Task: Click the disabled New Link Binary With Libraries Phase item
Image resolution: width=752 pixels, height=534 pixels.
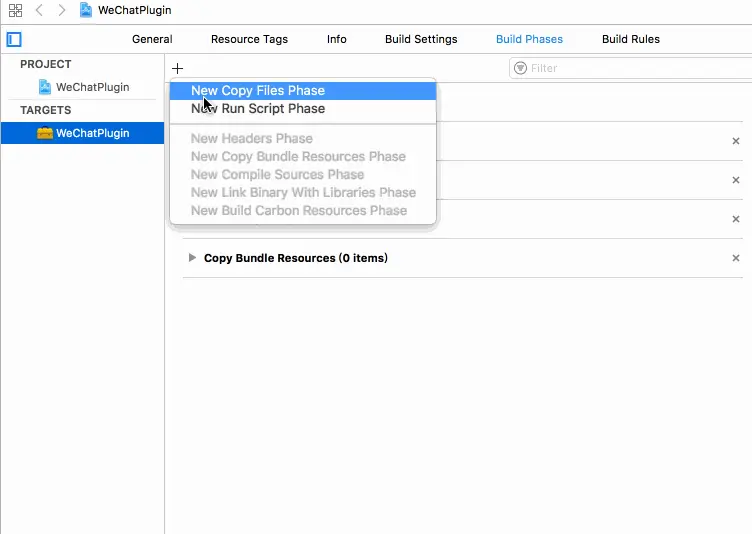Action: (303, 192)
